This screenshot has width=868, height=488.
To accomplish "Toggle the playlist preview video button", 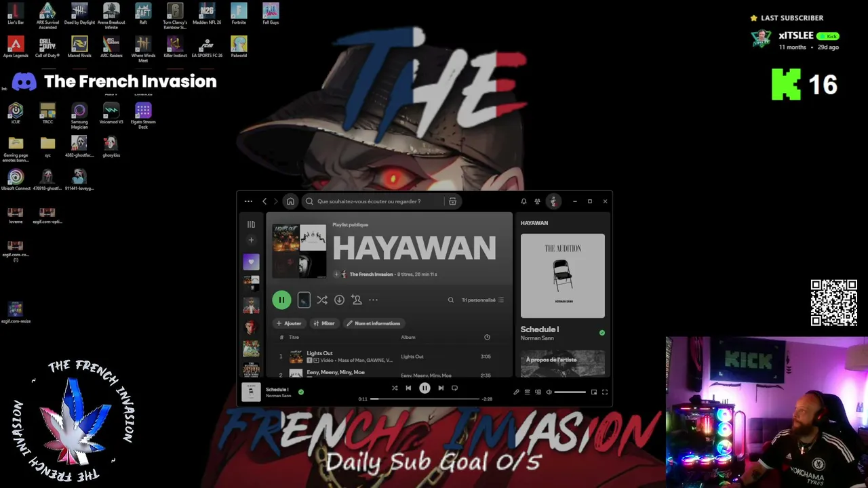I will tap(304, 300).
